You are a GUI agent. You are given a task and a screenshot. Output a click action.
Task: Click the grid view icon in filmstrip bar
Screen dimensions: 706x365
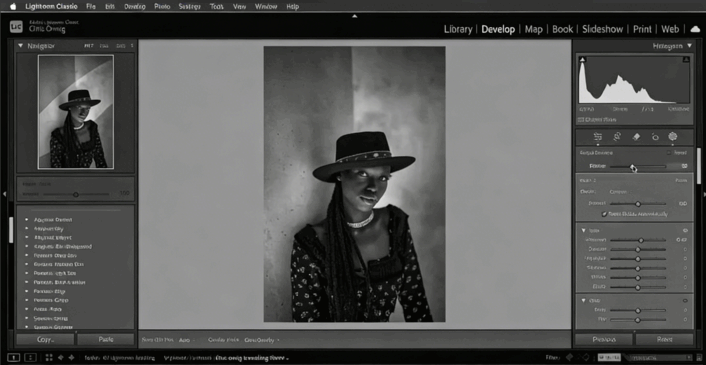point(49,357)
